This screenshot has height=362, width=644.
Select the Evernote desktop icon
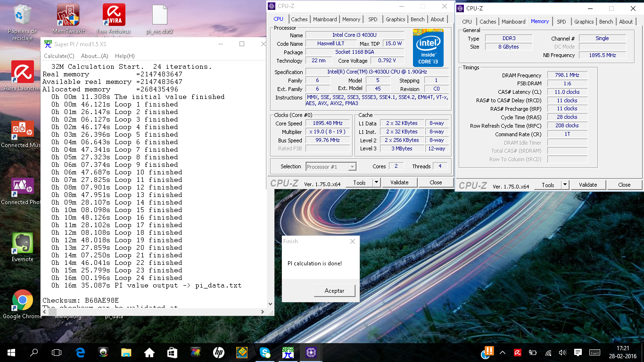[x=22, y=247]
